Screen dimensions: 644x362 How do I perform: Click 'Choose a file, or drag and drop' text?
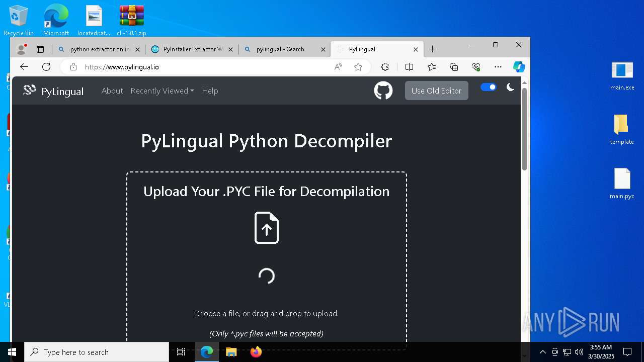(266, 313)
